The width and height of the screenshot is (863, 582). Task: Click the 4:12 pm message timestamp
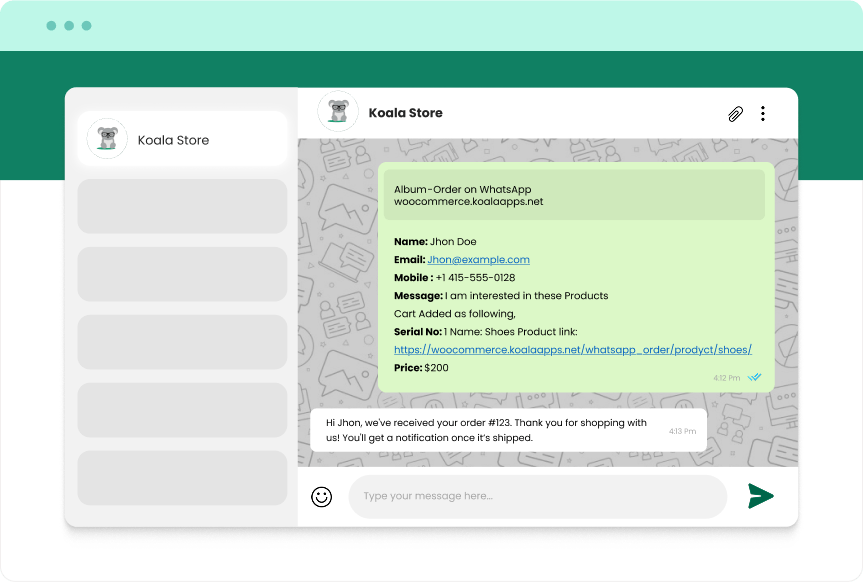[x=727, y=378]
